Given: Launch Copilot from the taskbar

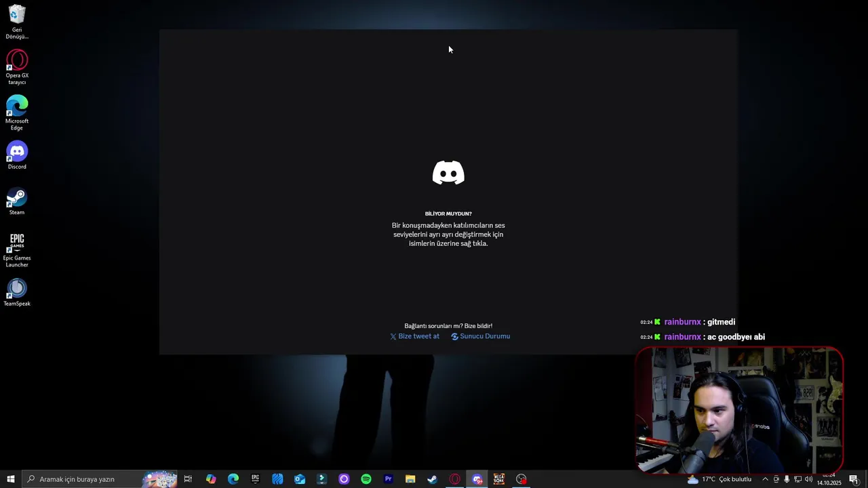Looking at the screenshot, I should (x=211, y=479).
